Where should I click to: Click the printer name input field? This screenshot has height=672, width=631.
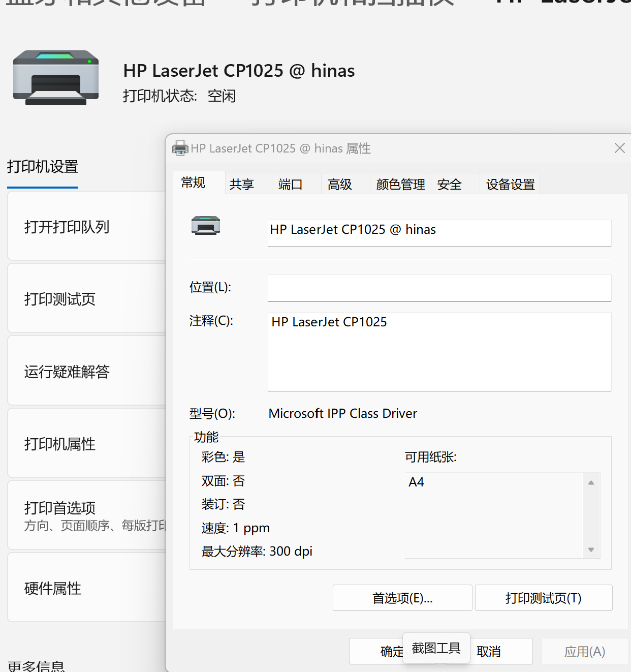[x=439, y=233]
